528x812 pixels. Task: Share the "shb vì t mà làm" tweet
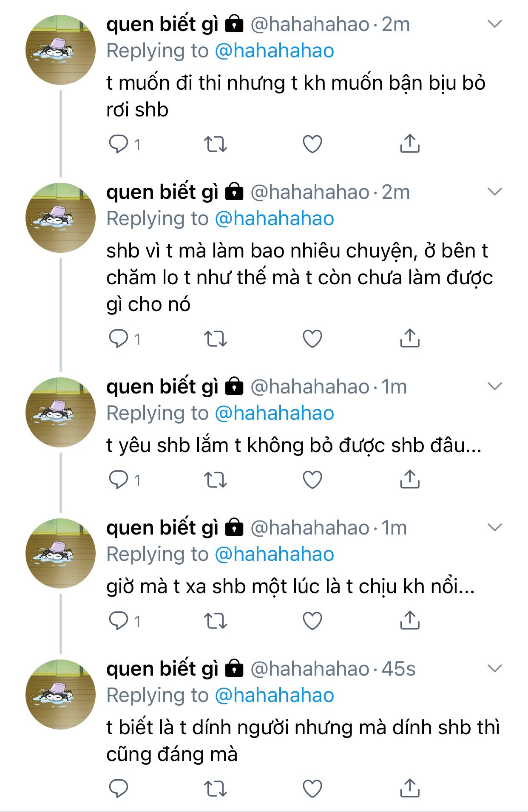coord(409,339)
